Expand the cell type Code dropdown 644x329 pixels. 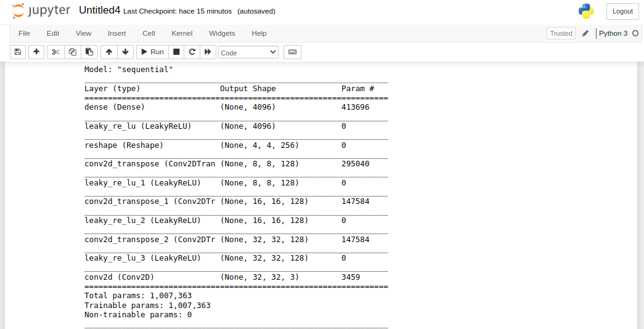[248, 53]
